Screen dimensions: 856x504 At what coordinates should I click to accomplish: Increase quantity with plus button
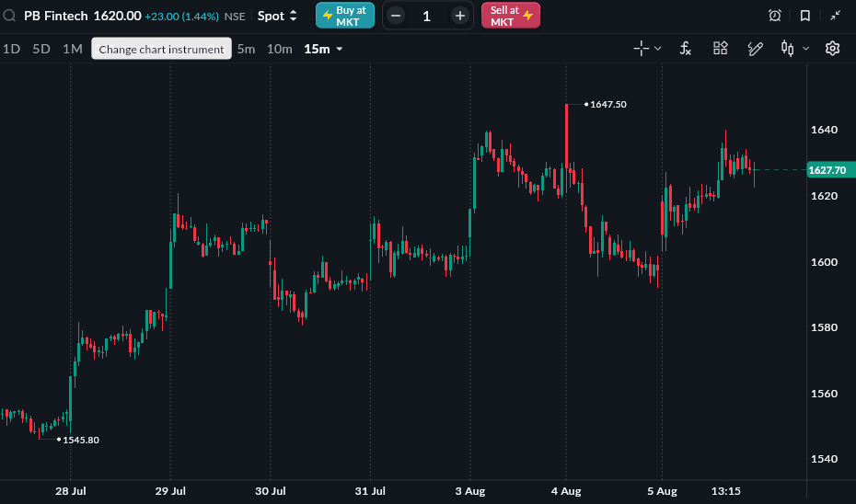tap(460, 16)
